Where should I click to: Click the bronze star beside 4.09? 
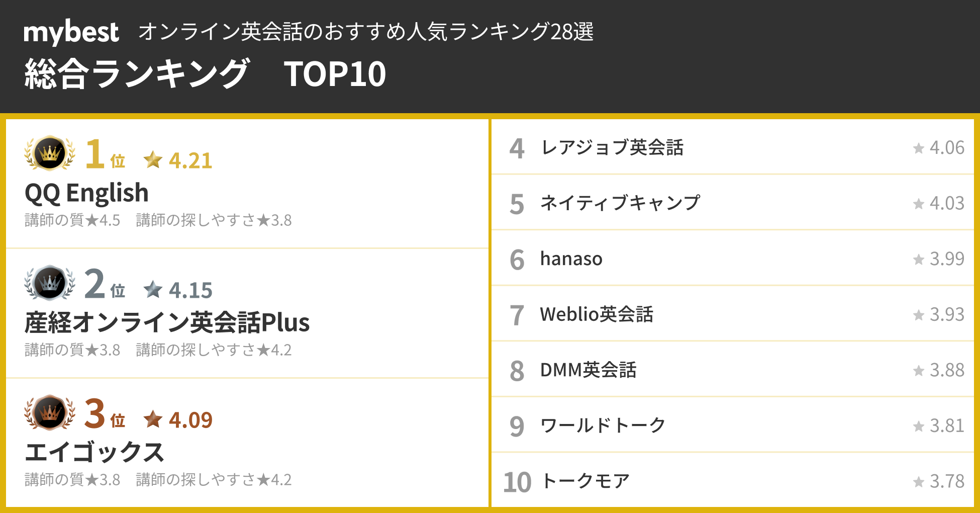[x=153, y=419]
